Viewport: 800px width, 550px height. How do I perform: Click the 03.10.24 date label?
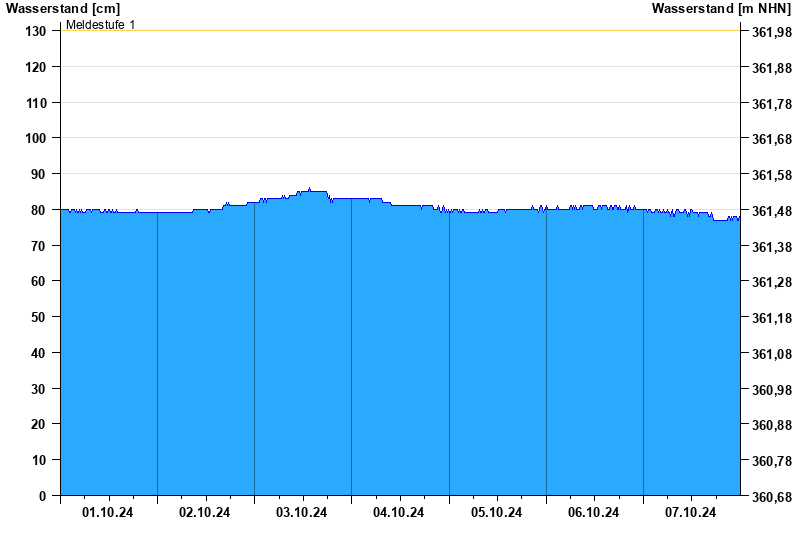tap(302, 512)
